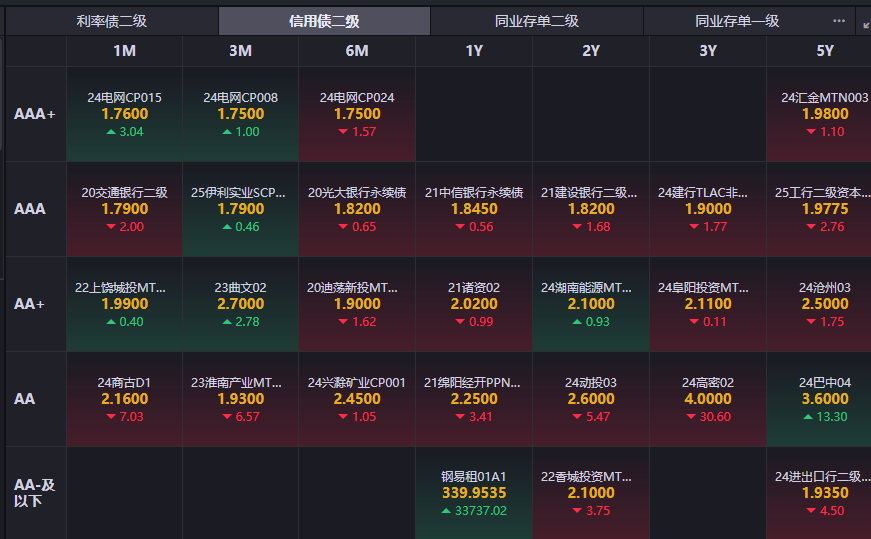Click the 22香城投资MT bond cell
This screenshot has width=871, height=539.
591,493
